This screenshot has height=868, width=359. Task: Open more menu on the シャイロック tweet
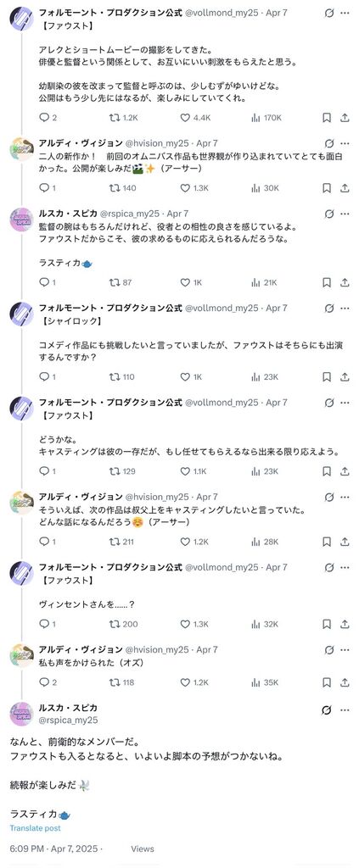coord(345,309)
